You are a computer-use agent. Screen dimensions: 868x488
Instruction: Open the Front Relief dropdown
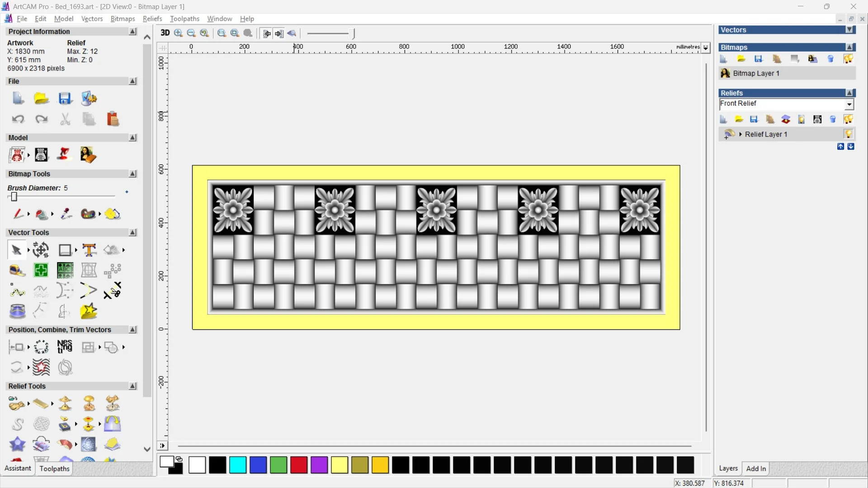click(x=849, y=104)
